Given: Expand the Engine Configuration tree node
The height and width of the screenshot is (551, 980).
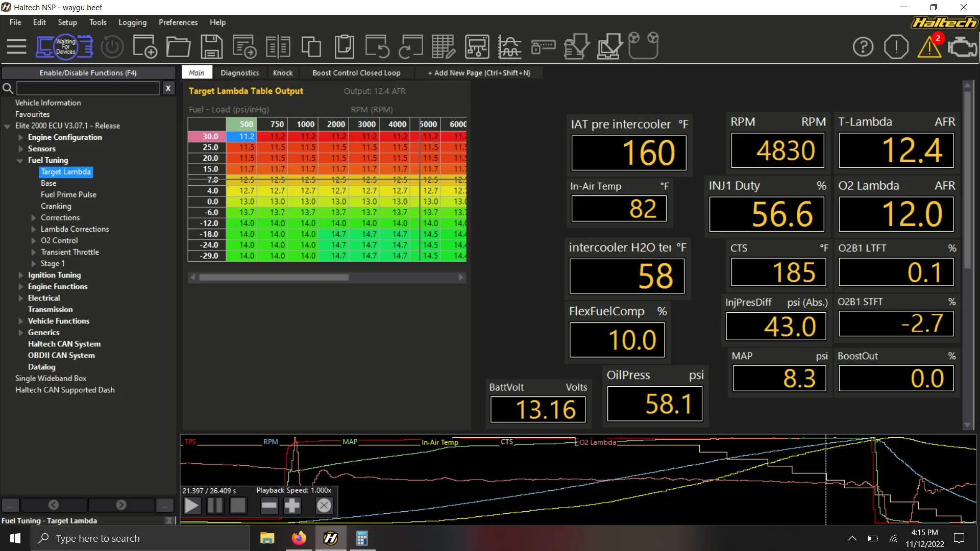Looking at the screenshot, I should tap(21, 137).
